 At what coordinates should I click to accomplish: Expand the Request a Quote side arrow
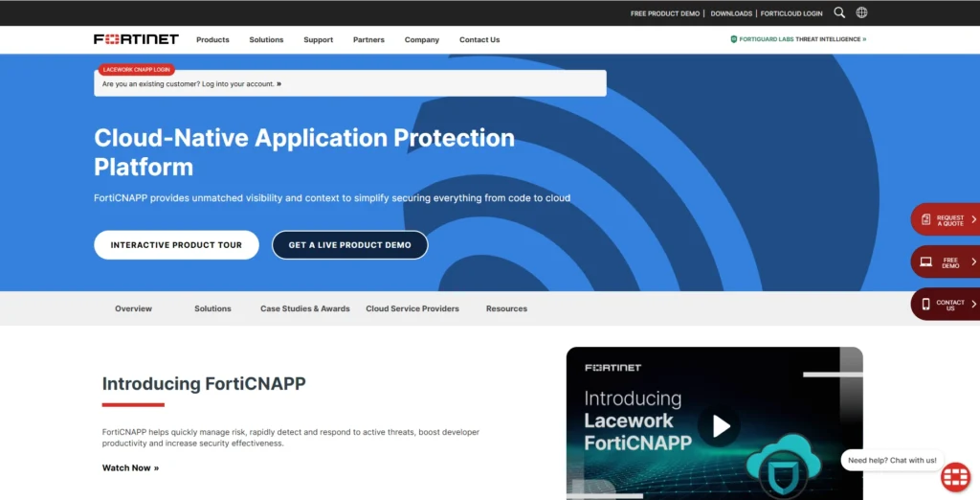(973, 219)
